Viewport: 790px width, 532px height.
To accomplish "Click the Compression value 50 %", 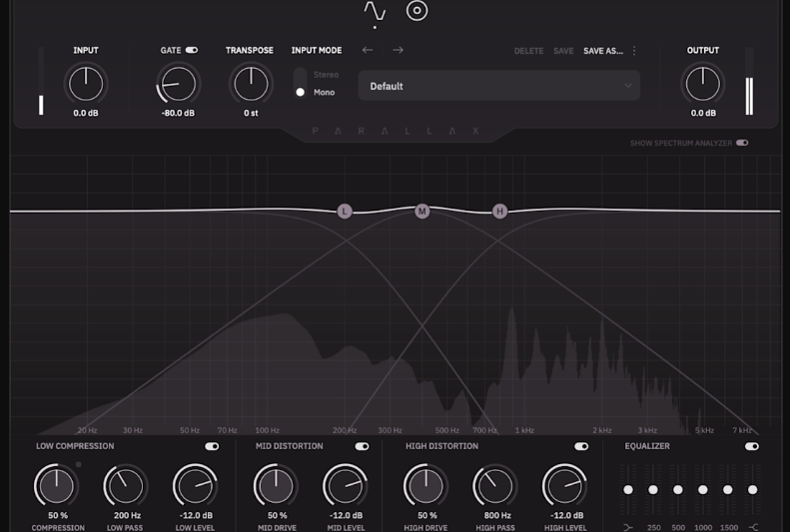I will click(58, 515).
